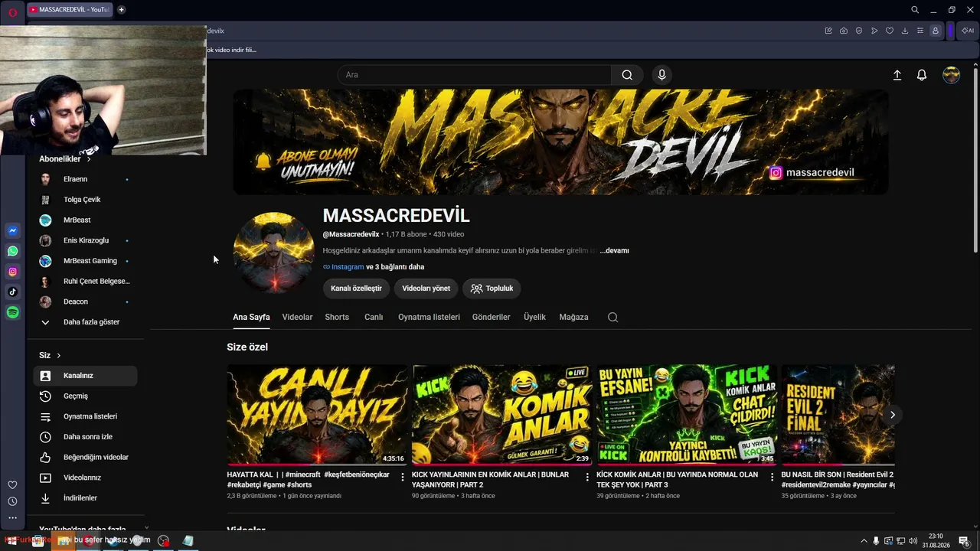980x551 pixels.
Task: Open the Opera sidebar three-dot settings
Action: tap(12, 518)
